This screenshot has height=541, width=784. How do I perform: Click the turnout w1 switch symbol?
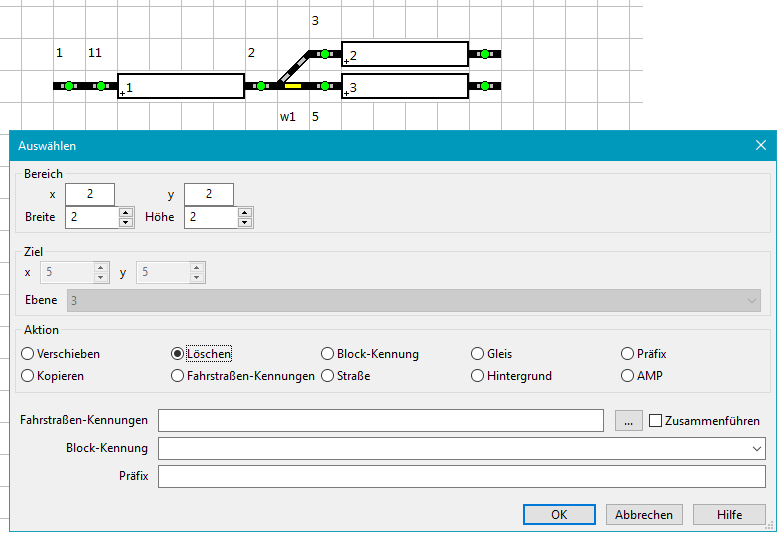pyautogui.click(x=293, y=66)
